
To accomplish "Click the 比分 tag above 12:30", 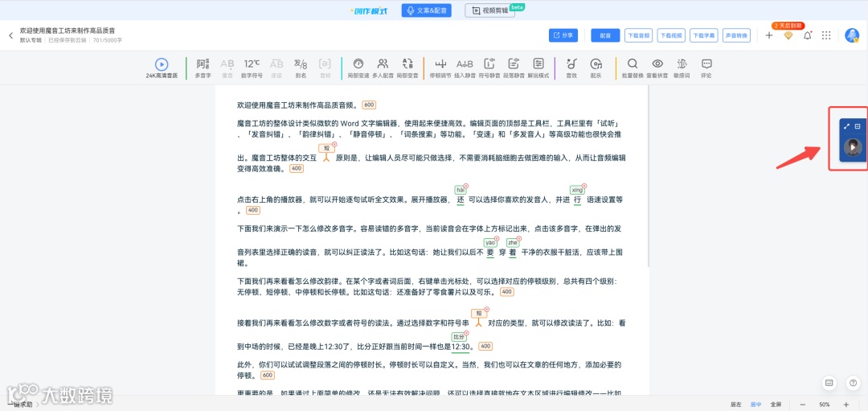I will point(459,337).
